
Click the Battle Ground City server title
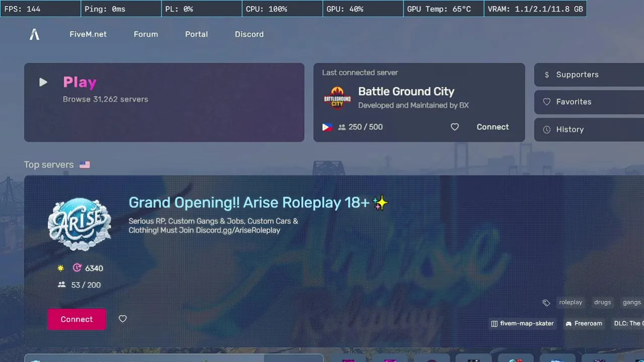click(406, 92)
